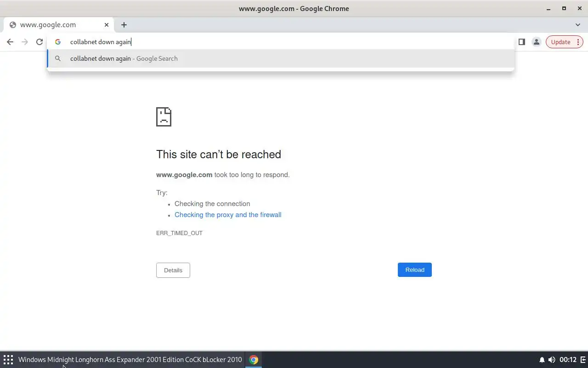This screenshot has height=368, width=588.
Task: Close the www.google.com tab
Action: (107, 25)
